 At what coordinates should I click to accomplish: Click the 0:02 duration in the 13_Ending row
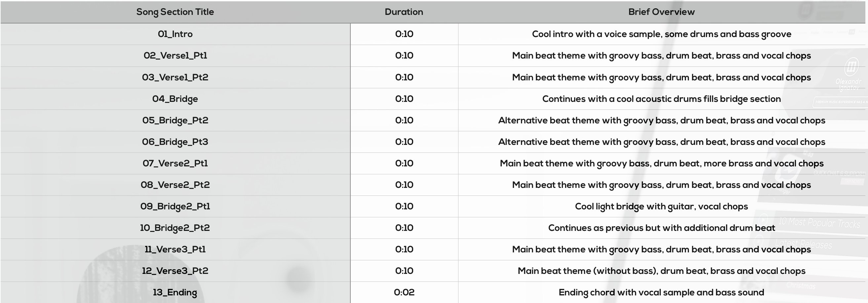[404, 292]
